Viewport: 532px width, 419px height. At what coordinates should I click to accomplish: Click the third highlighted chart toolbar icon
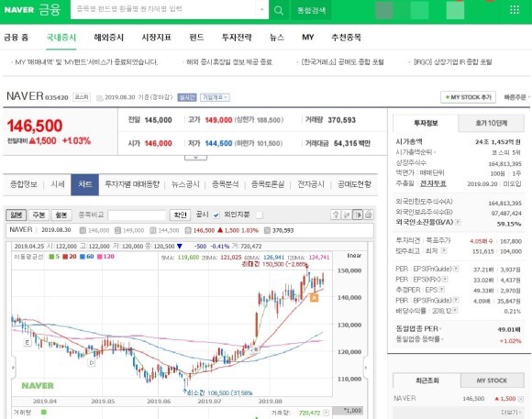[358, 215]
